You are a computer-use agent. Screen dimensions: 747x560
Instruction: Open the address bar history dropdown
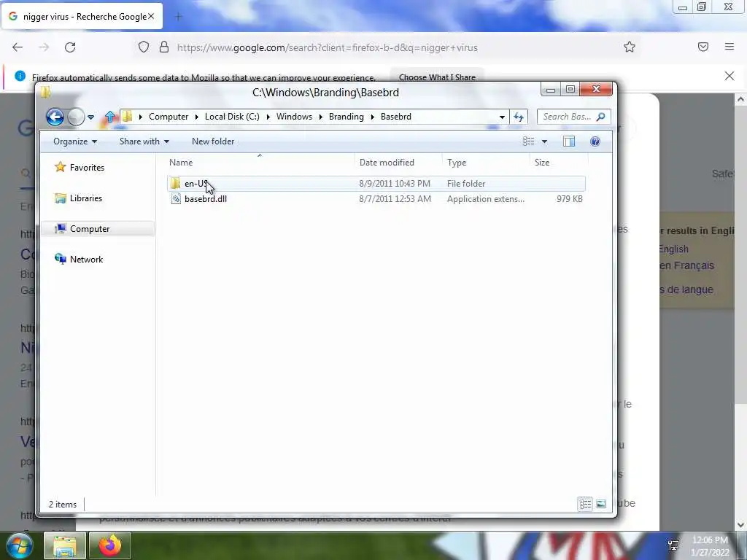coord(502,117)
